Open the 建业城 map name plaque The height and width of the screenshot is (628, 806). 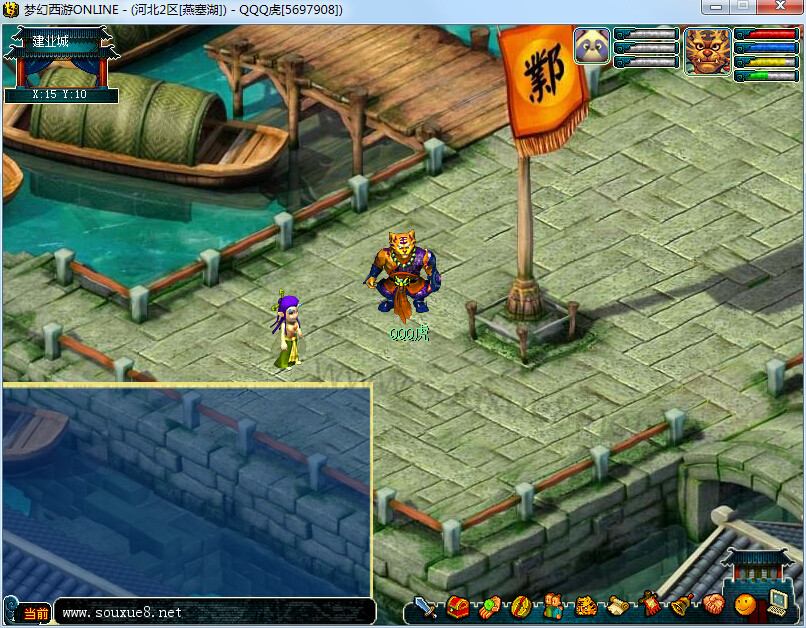click(x=61, y=64)
